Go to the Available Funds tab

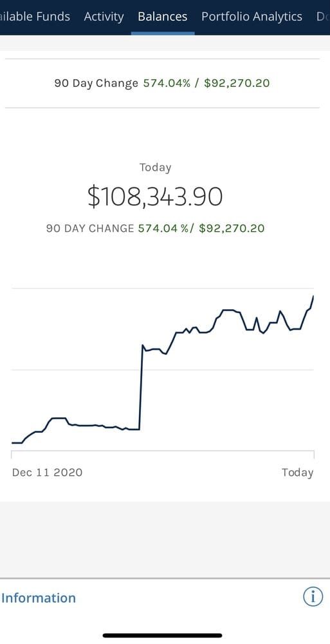[35, 17]
